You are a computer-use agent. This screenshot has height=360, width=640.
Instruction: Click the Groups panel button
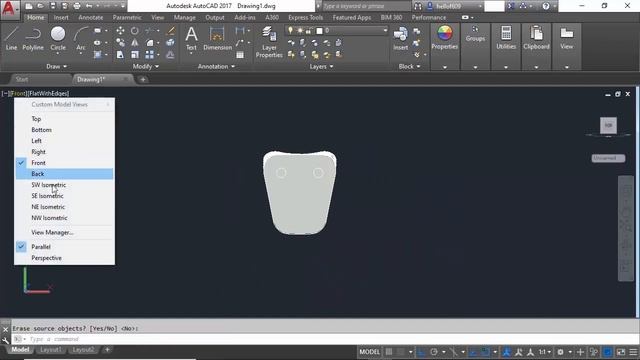point(475,34)
